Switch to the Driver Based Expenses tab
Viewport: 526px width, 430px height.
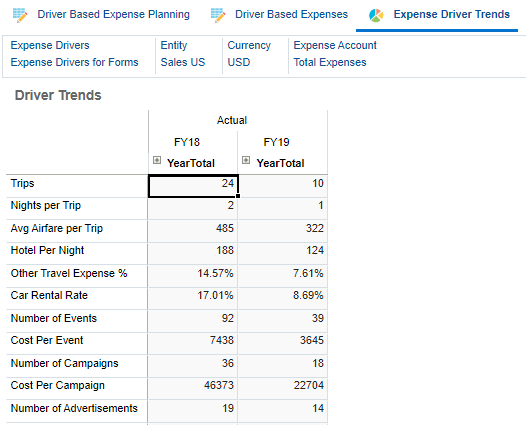(291, 14)
